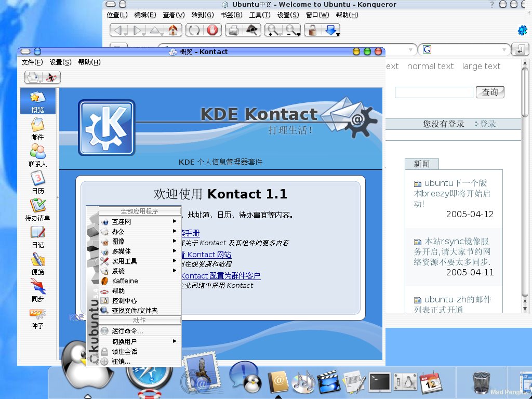Image resolution: width=532 pixels, height=399 pixels.
Task: Expand the 系统 System submenu
Action: click(x=140, y=271)
